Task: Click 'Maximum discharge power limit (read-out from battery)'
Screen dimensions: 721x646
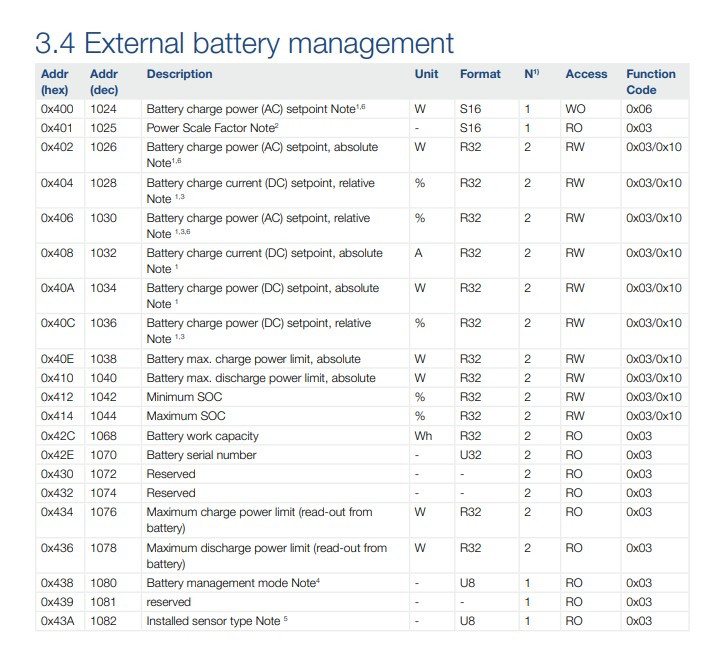Action: [267, 555]
